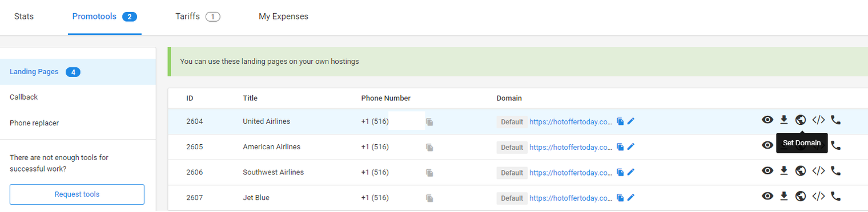Copy the United Airlines phone number
Image resolution: width=868 pixels, height=212 pixels.
coord(429,122)
